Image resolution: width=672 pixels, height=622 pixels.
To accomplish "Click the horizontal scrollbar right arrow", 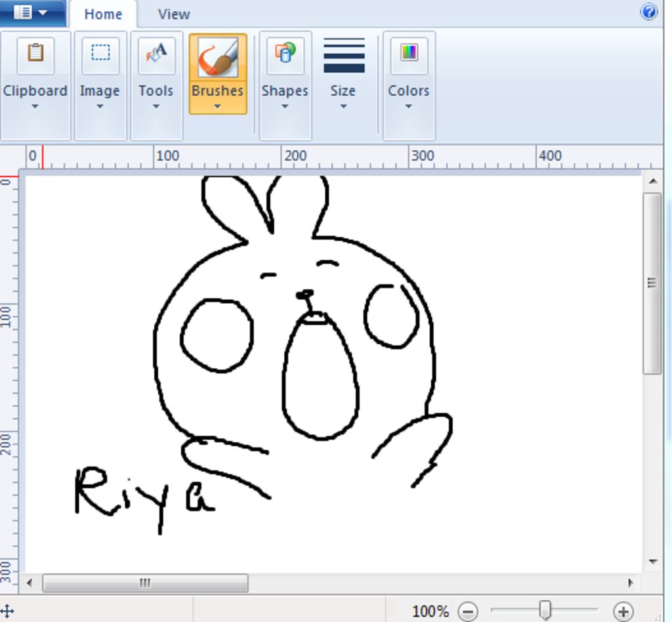I will [631, 583].
